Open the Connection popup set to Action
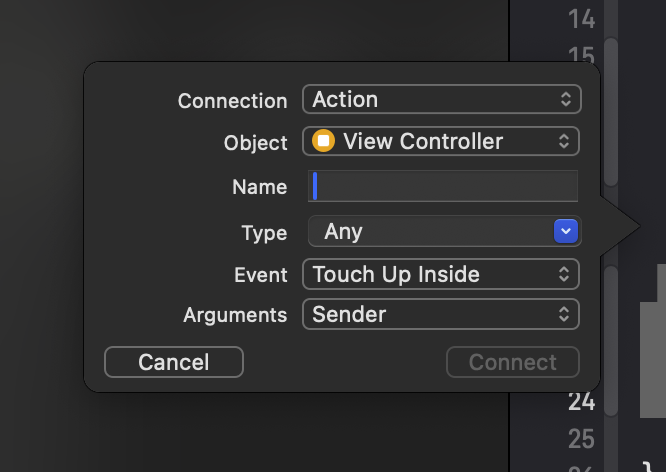 point(440,100)
